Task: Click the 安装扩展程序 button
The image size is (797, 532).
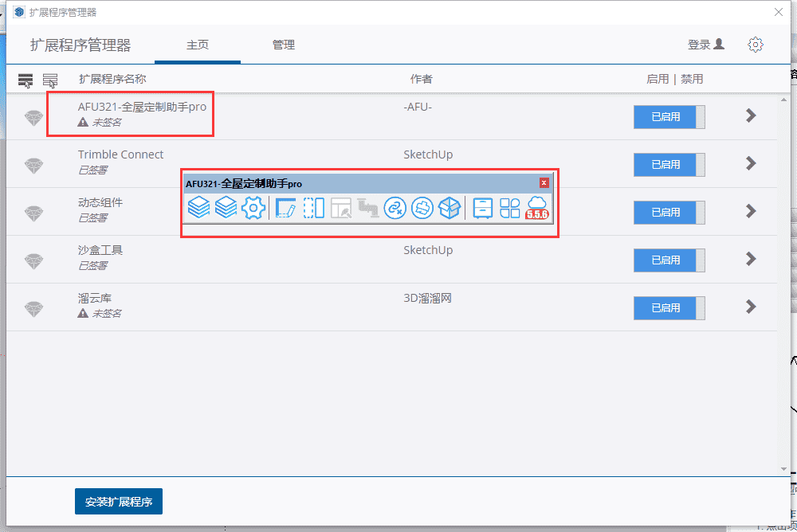Action: (118, 501)
